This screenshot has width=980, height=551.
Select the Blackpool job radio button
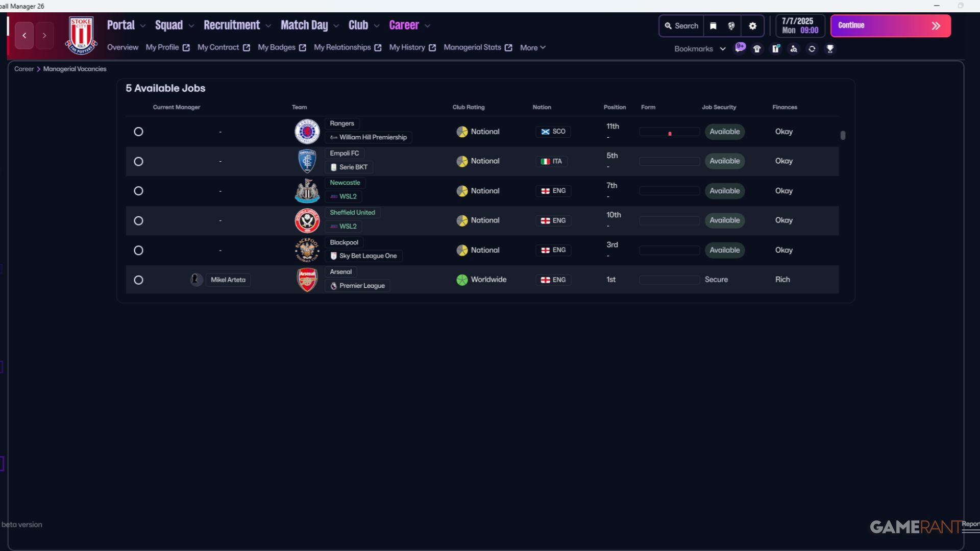138,251
